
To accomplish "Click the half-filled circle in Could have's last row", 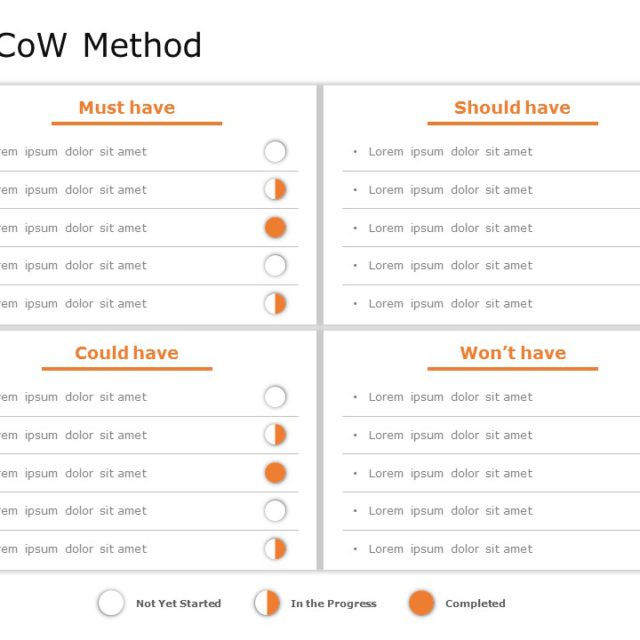I will (x=275, y=549).
